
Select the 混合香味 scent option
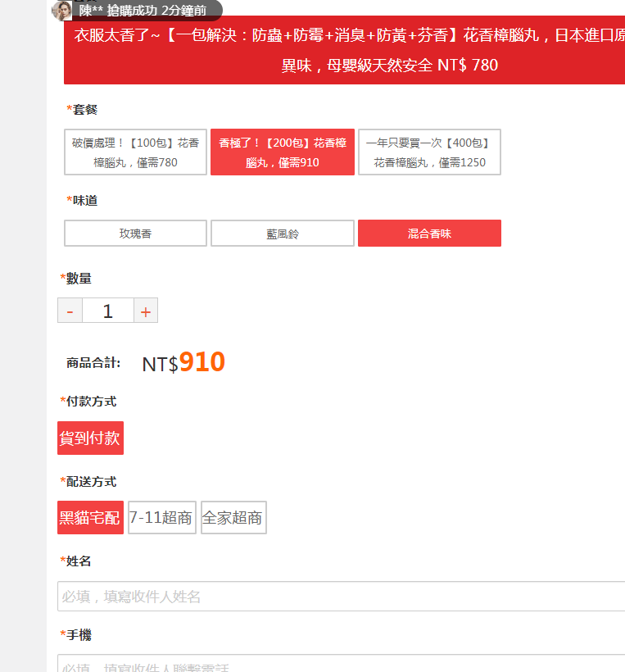[429, 234]
